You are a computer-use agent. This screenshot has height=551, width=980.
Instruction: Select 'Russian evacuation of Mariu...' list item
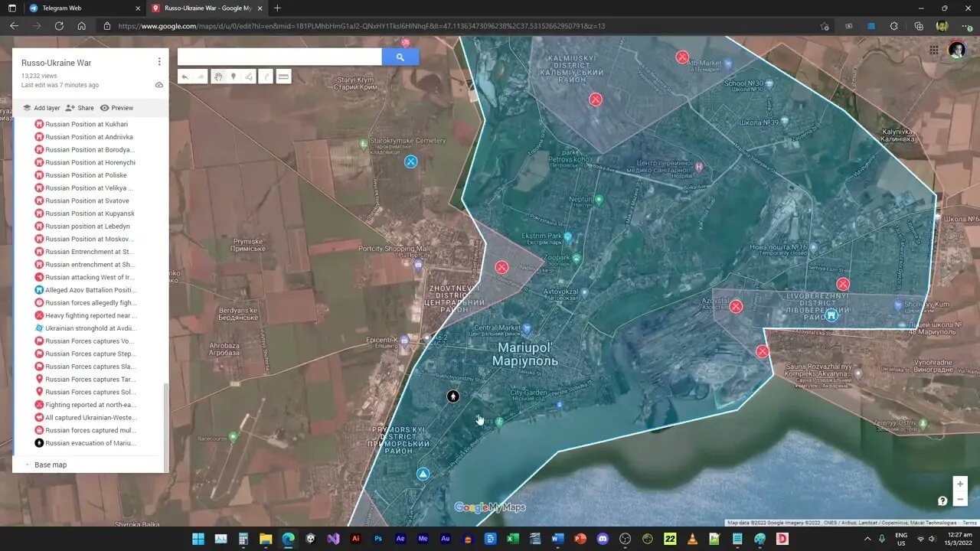(86, 443)
